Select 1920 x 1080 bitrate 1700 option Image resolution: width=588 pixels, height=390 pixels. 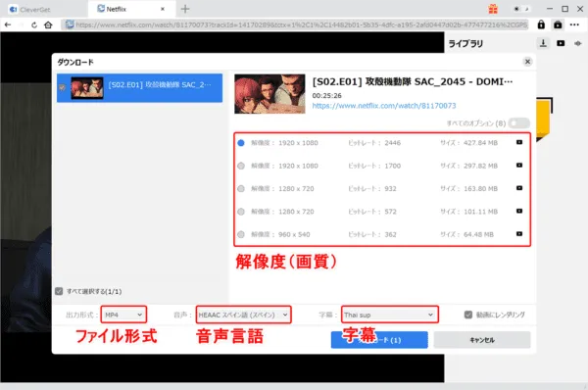[241, 166]
